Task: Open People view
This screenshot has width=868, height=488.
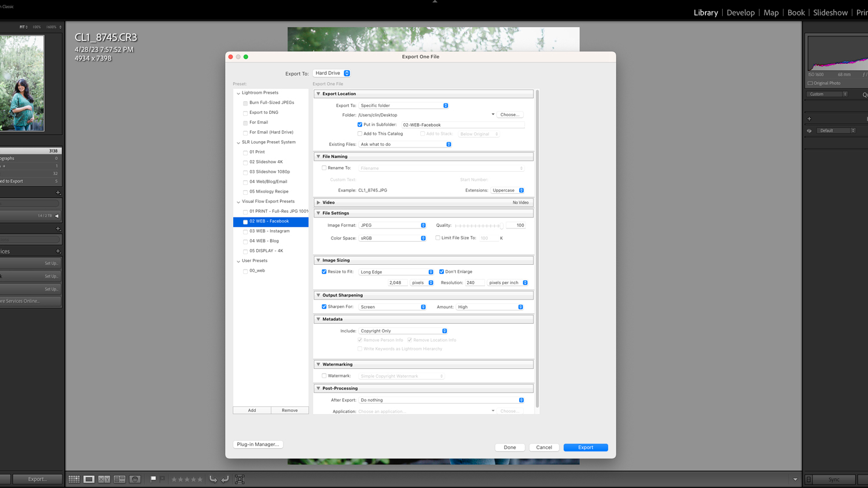Action: [x=134, y=479]
